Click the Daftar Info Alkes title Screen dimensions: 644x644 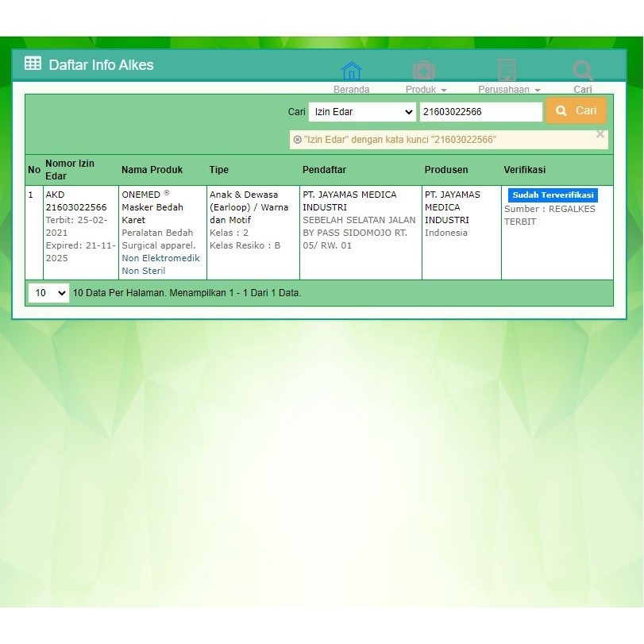point(101,65)
